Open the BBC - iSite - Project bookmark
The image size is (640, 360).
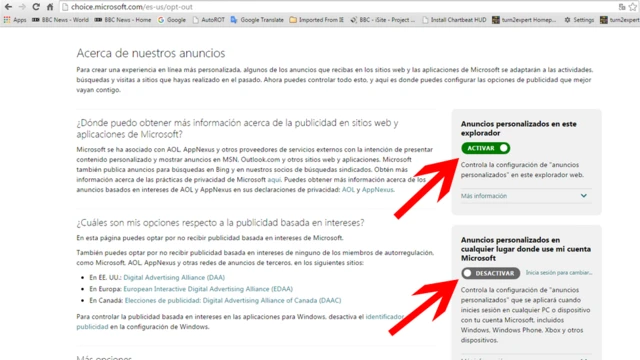[x=382, y=20]
